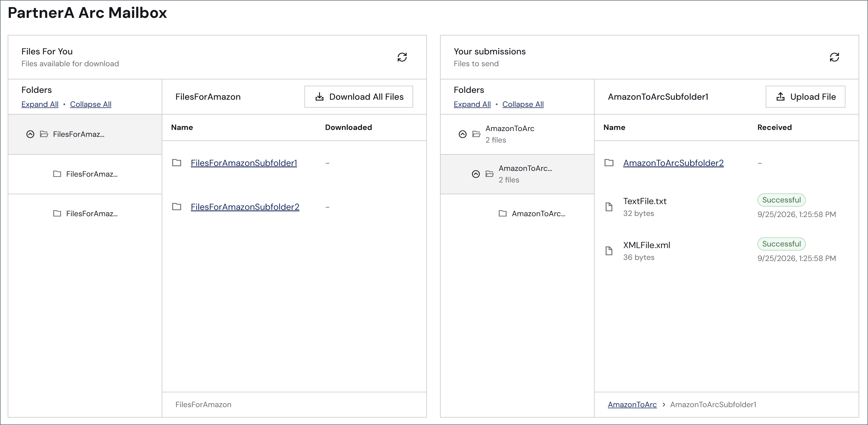The height and width of the screenshot is (425, 868).
Task: Click the TextFile.txt file name
Action: pos(645,201)
